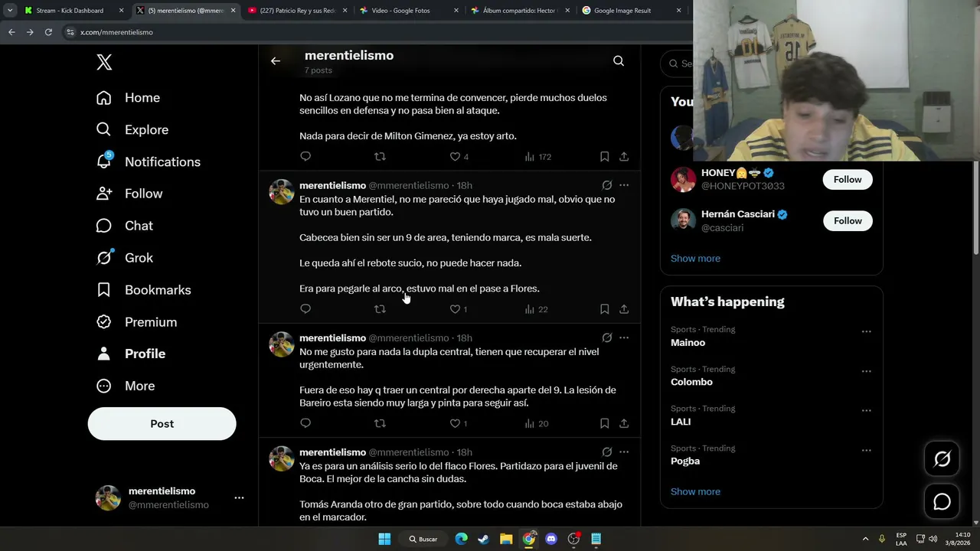This screenshot has height=551, width=980.
Task: Expand Show more under What's happening
Action: pyautogui.click(x=695, y=492)
